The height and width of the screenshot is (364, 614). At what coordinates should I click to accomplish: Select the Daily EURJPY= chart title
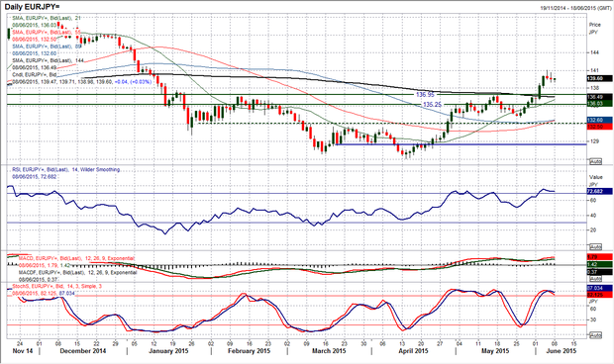tap(32, 7)
